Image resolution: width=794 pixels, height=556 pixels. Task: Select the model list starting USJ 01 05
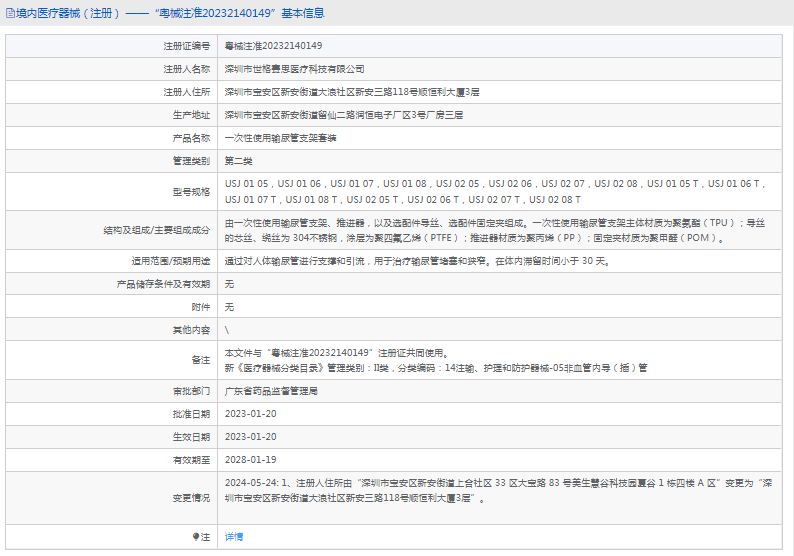(495, 191)
